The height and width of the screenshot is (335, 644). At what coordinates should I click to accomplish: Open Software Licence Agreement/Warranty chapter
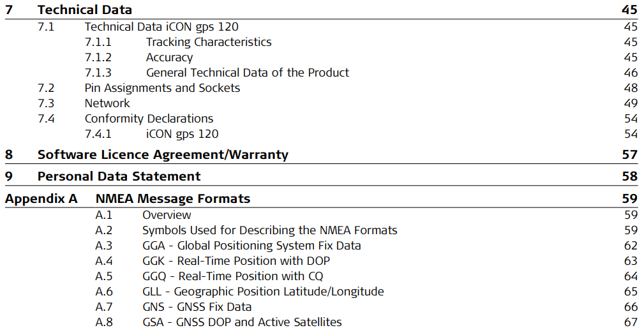click(163, 154)
